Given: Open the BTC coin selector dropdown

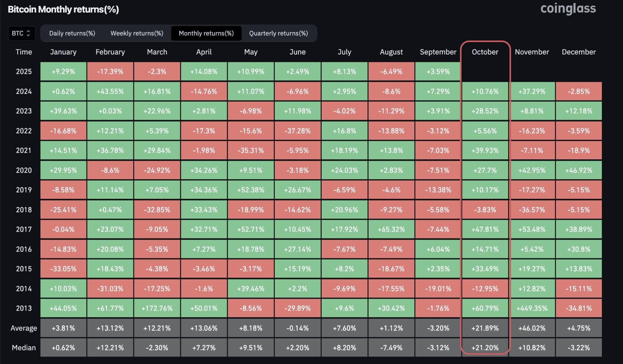Looking at the screenshot, I should tap(21, 33).
